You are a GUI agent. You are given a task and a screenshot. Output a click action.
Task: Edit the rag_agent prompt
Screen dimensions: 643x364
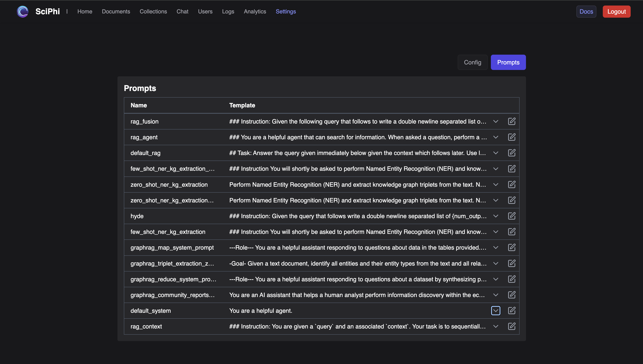(x=512, y=137)
